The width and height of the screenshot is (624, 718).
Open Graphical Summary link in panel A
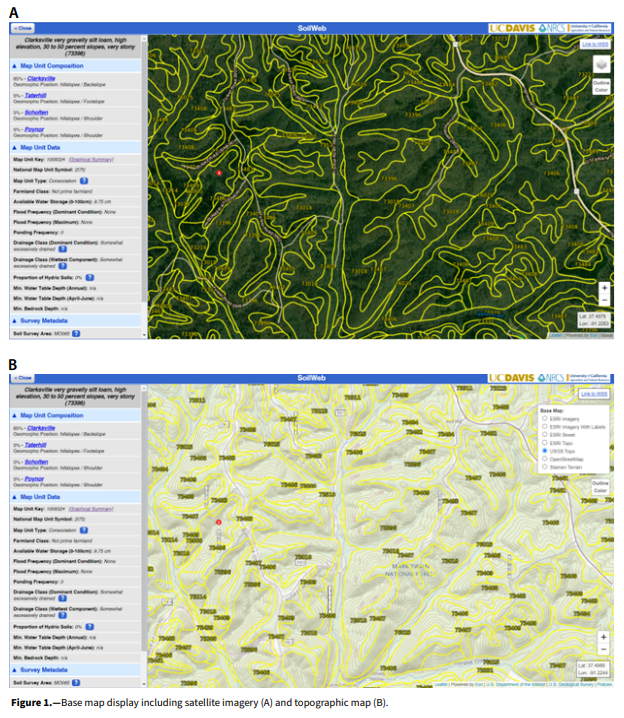point(91,159)
